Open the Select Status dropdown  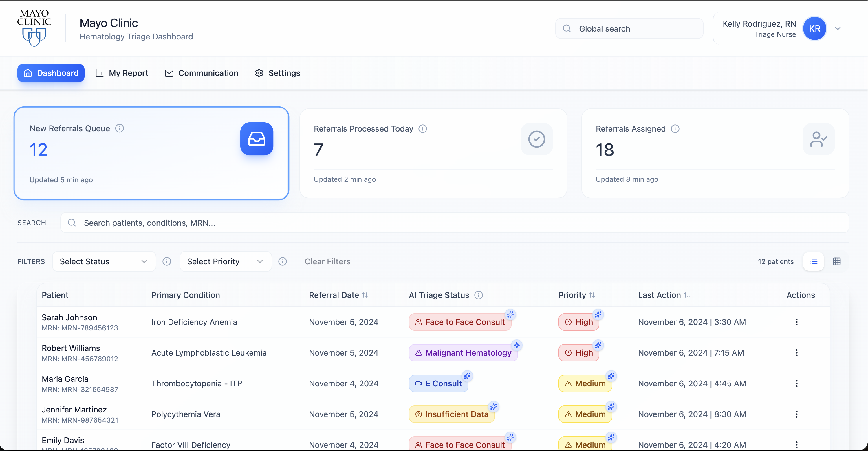(x=104, y=261)
